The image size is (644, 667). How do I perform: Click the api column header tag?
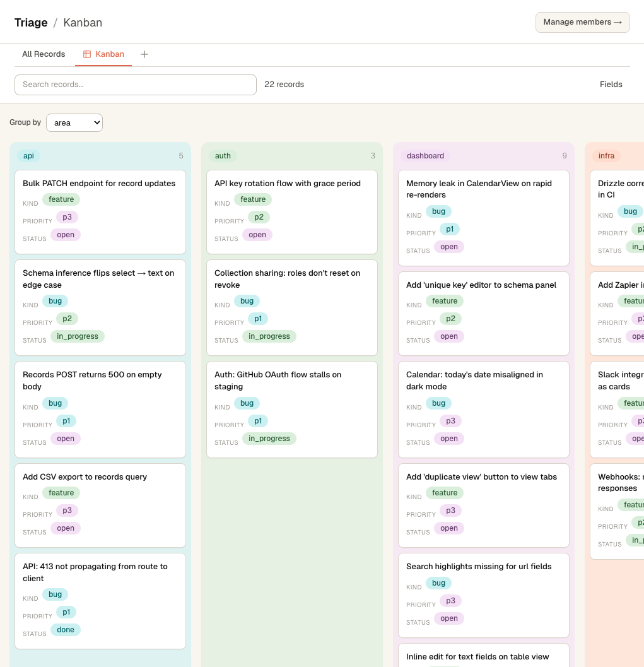tap(28, 156)
